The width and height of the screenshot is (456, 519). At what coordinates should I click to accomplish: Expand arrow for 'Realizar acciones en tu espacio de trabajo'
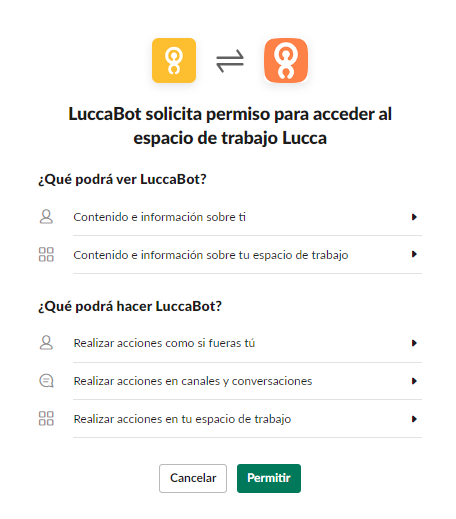(414, 419)
